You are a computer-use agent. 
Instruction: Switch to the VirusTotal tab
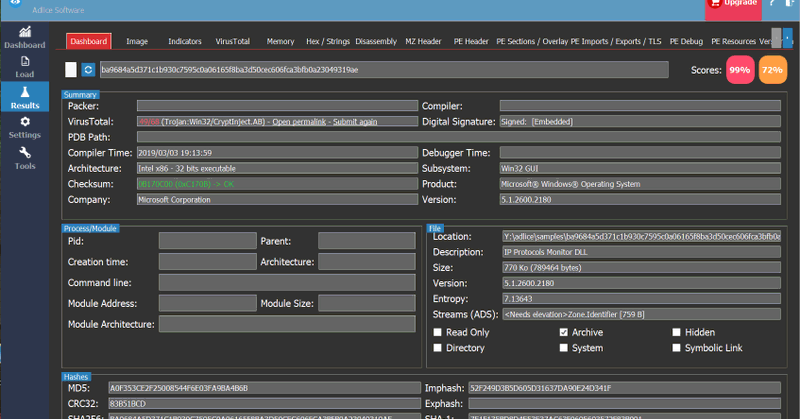[x=233, y=41]
